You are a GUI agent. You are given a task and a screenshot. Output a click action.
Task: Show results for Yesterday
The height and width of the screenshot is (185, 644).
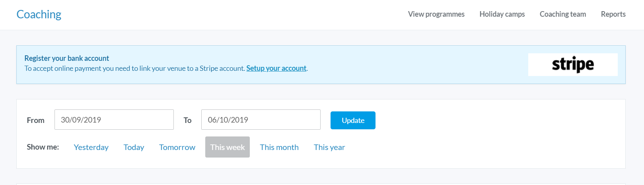[x=91, y=147]
